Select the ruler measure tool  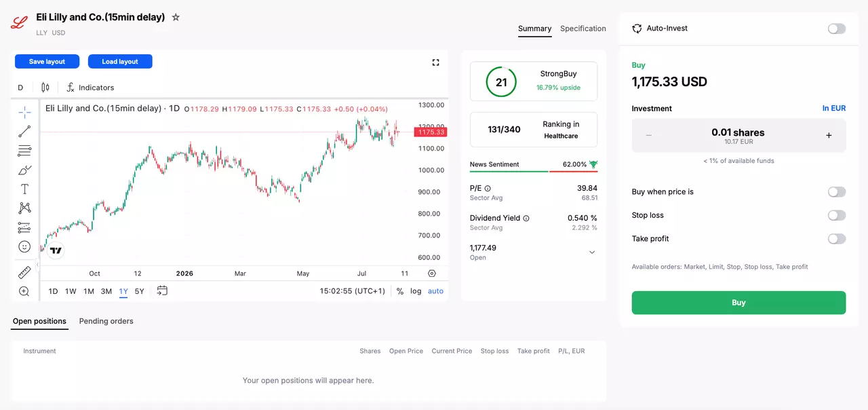point(24,272)
